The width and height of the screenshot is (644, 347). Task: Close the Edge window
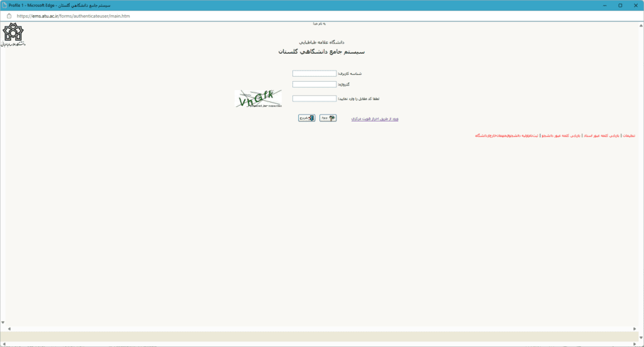[x=636, y=5]
